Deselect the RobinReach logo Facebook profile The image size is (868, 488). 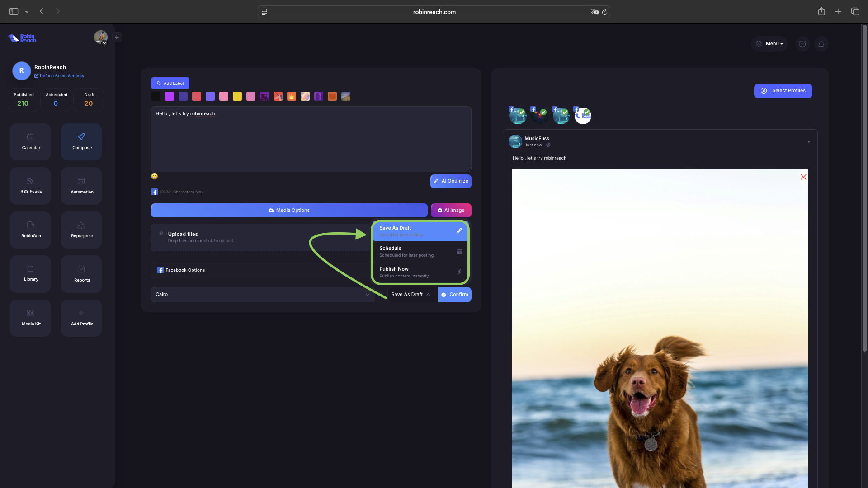[x=583, y=116]
